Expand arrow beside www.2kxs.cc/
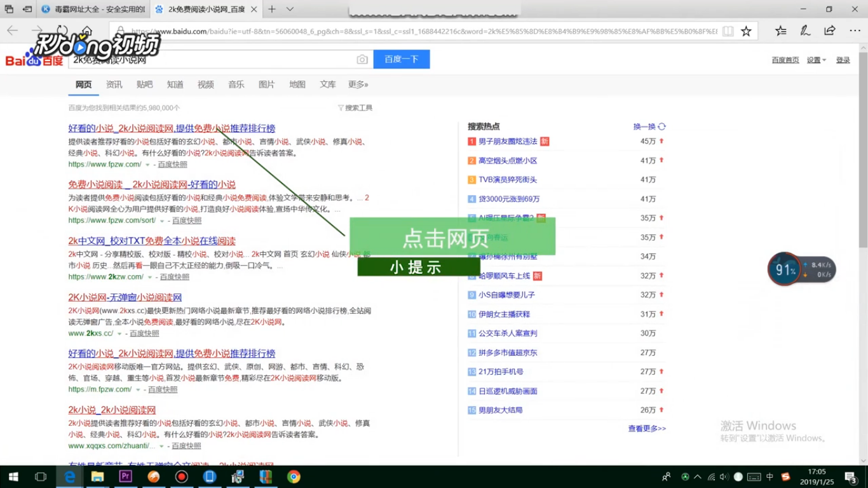The width and height of the screenshot is (868, 488). (x=119, y=334)
